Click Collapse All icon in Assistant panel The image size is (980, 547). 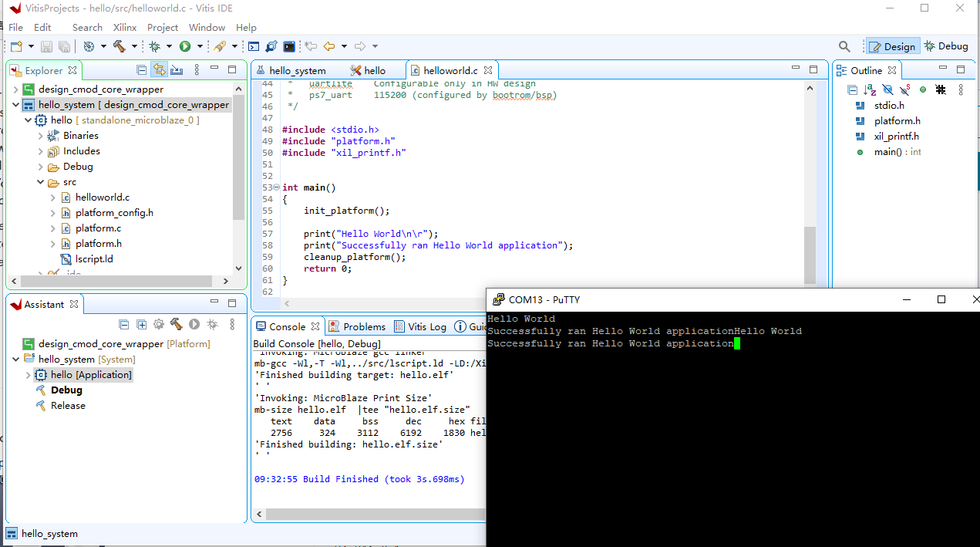124,325
